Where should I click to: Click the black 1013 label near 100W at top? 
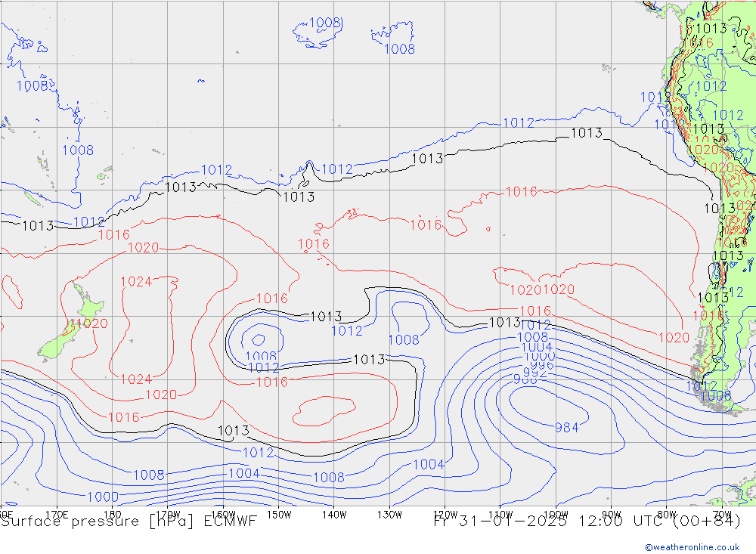586,133
